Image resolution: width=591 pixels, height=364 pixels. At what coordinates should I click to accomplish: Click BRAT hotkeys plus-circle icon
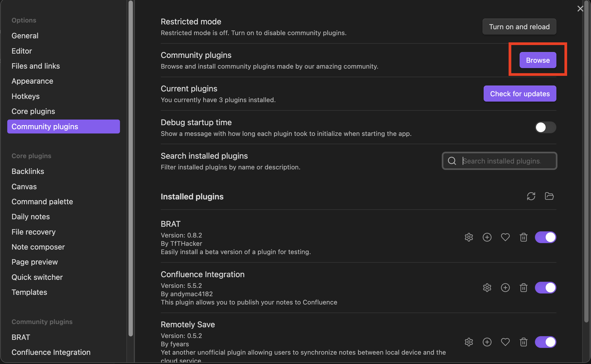click(x=487, y=237)
